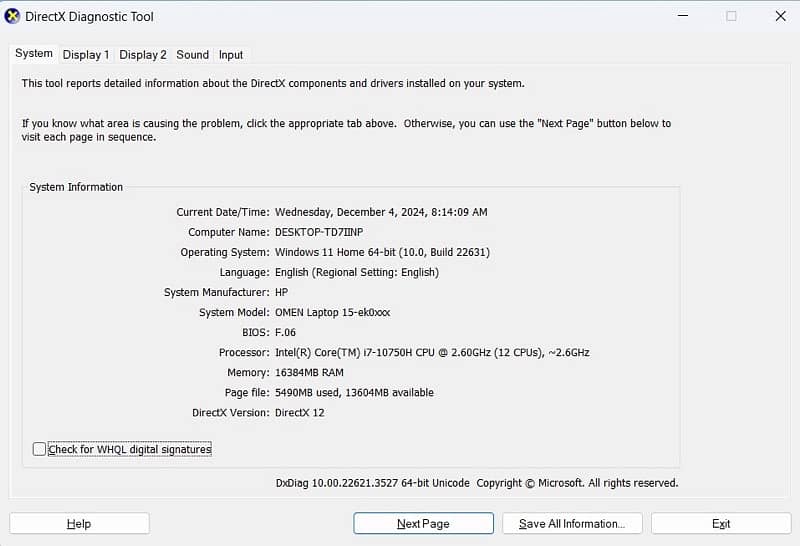Close the DirectX Diagnostic Tool window

pos(780,16)
